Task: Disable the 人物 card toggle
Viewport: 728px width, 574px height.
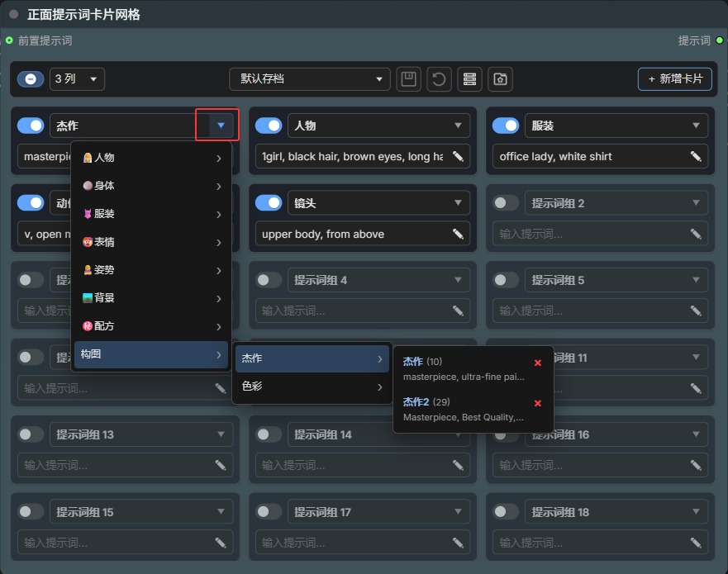Action: pyautogui.click(x=269, y=126)
